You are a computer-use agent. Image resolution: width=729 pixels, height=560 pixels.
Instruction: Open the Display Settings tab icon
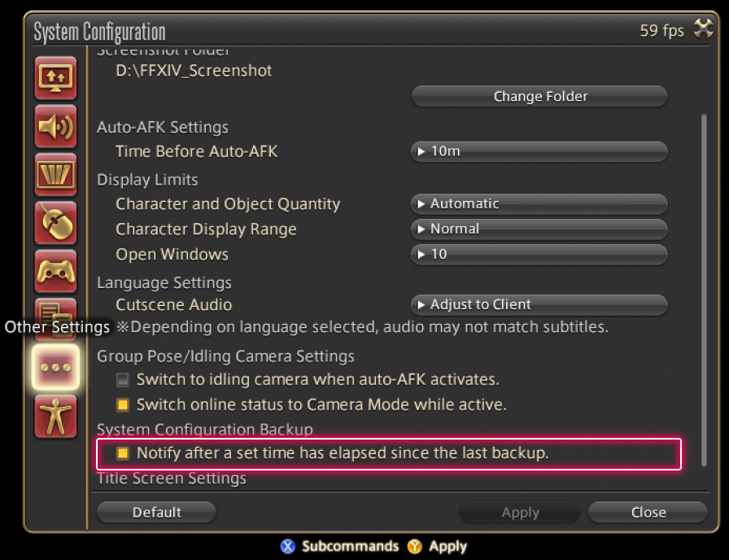55,78
